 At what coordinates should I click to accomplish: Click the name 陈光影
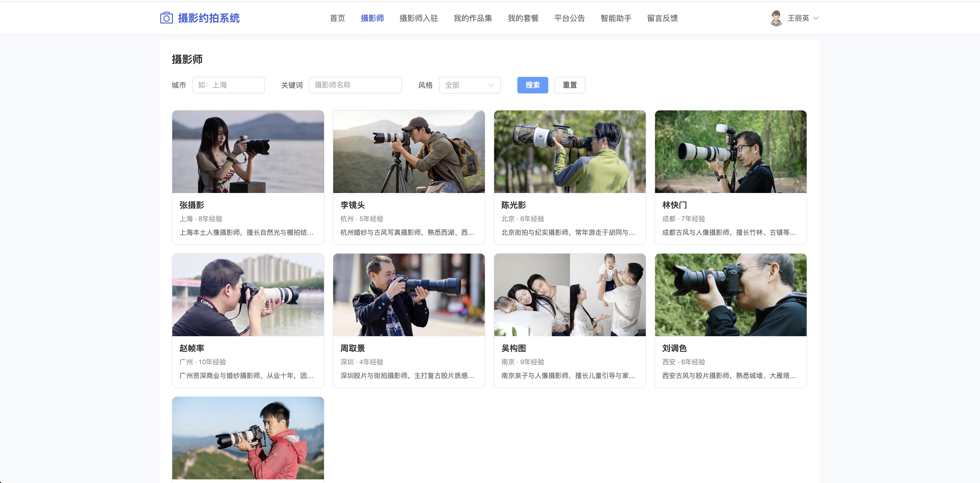coord(513,205)
